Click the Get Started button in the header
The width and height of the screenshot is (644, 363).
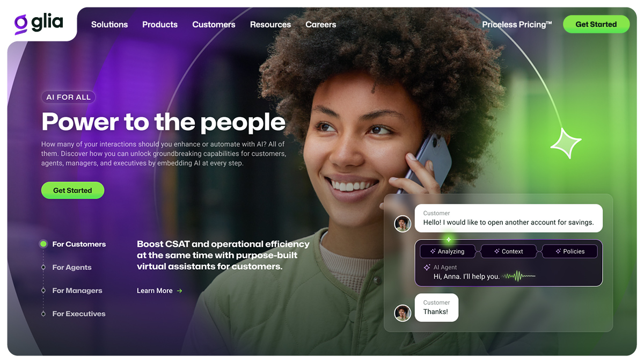(596, 24)
